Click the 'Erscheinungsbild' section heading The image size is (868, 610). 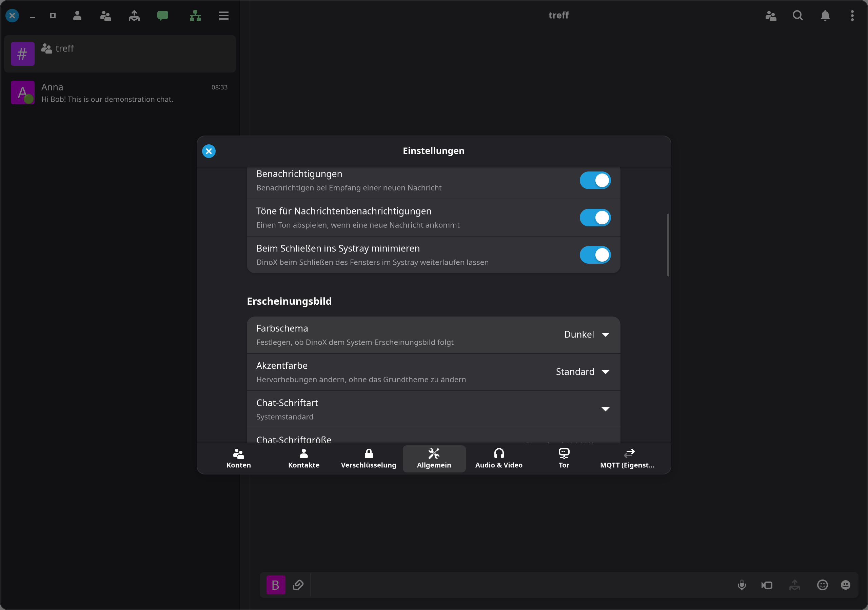[289, 301]
